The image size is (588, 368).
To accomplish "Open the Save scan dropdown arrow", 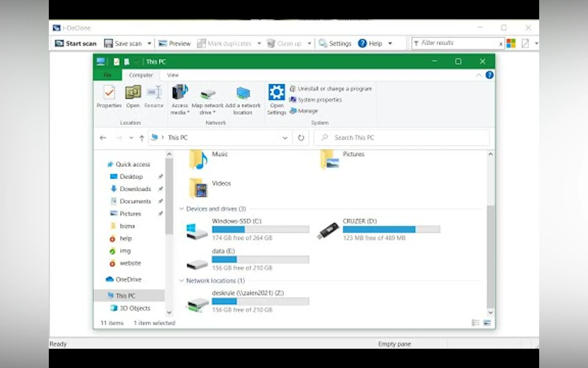I will click(149, 43).
